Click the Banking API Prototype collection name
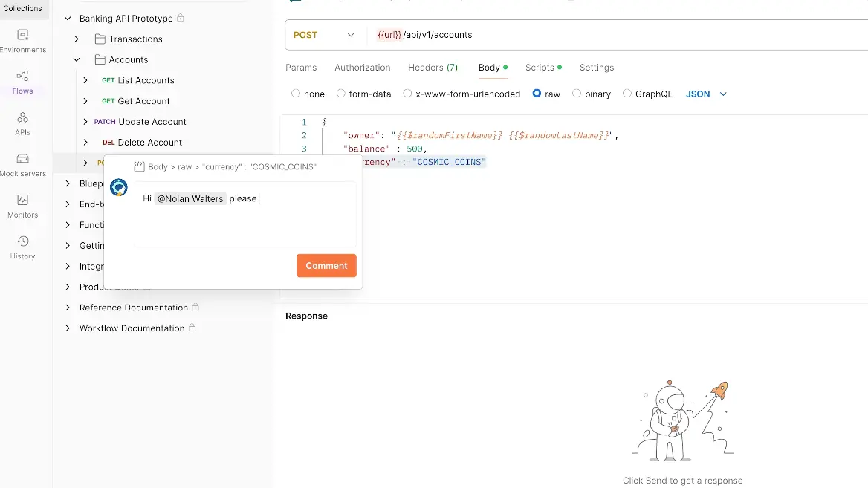 [x=126, y=19]
